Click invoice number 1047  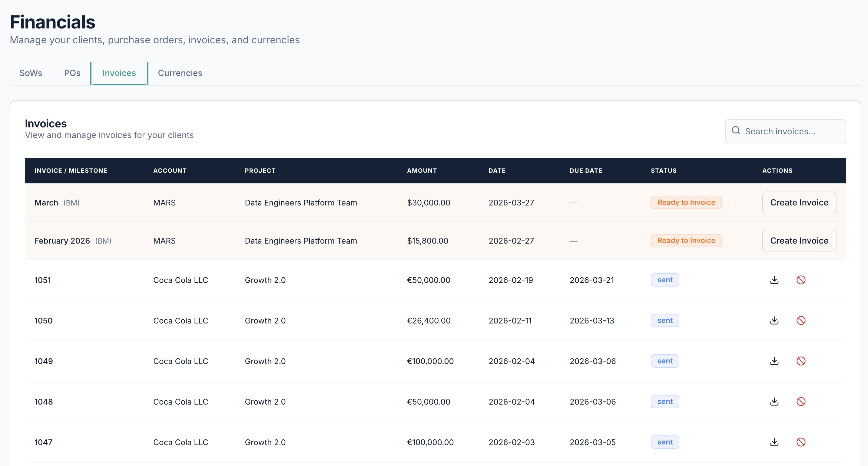(44, 442)
